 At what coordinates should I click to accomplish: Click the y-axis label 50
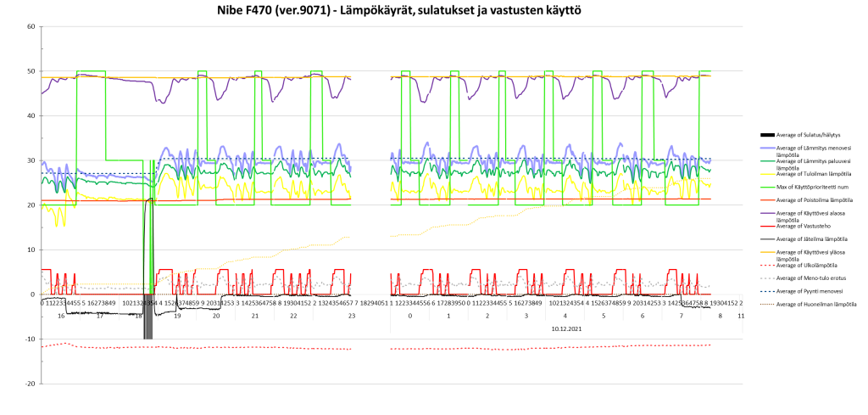pos(31,71)
